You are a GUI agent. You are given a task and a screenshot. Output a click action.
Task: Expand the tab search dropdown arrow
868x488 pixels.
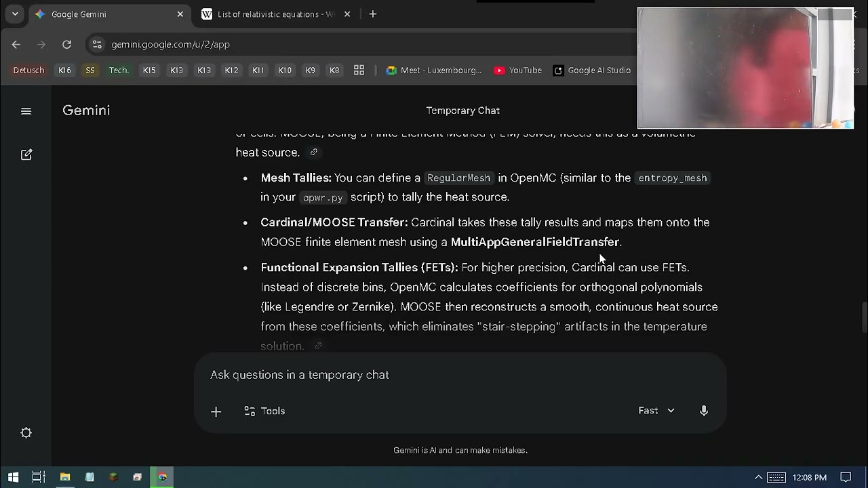[x=15, y=14]
